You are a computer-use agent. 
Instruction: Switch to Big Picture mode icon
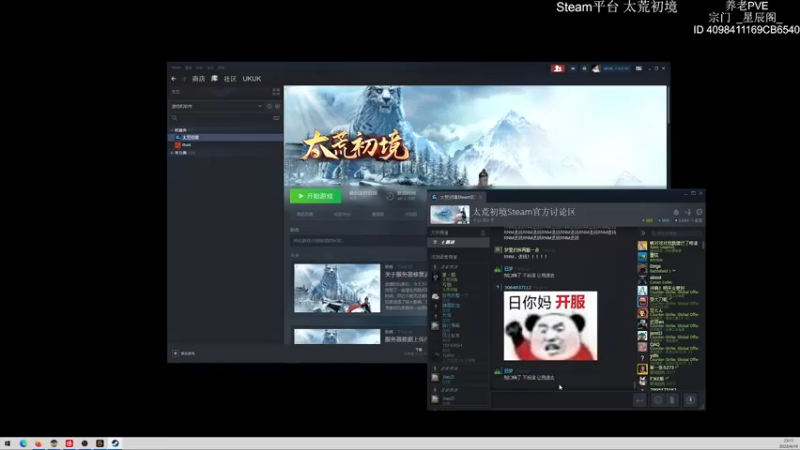638,68
